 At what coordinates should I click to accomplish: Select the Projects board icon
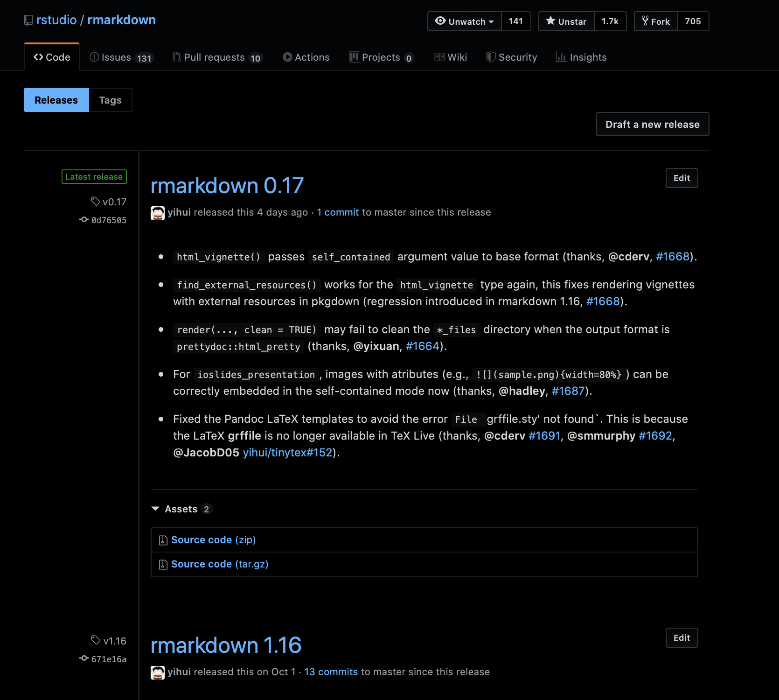tap(354, 57)
